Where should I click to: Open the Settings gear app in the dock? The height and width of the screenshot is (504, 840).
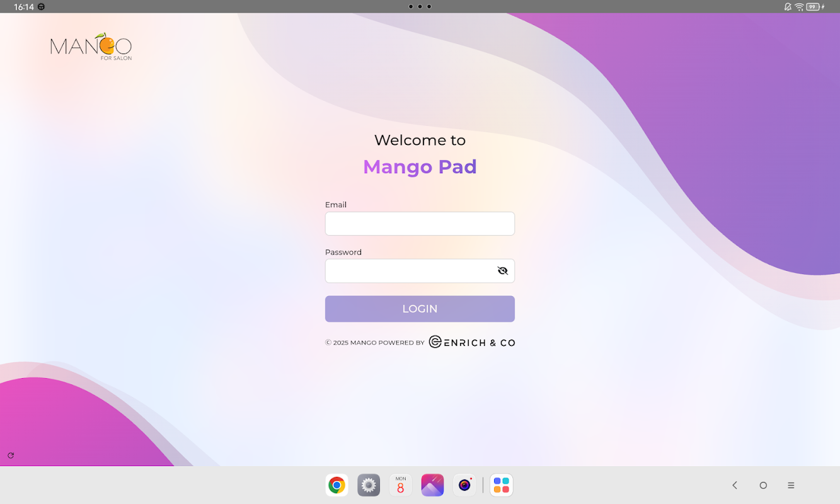tap(369, 485)
